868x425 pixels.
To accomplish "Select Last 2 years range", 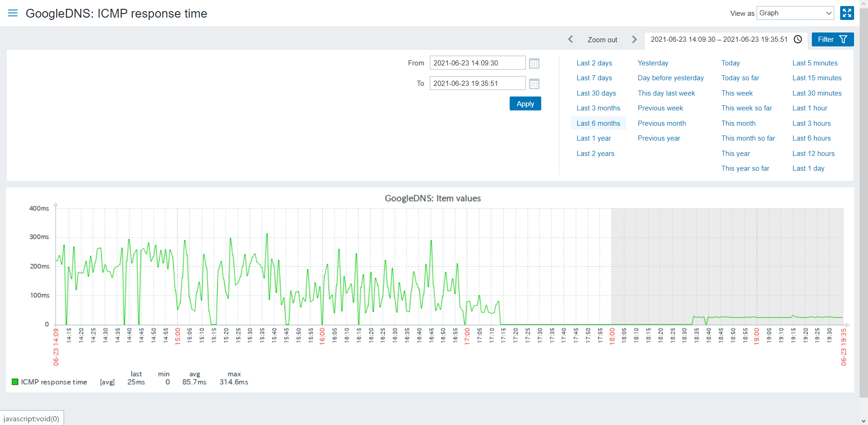I will pyautogui.click(x=596, y=154).
